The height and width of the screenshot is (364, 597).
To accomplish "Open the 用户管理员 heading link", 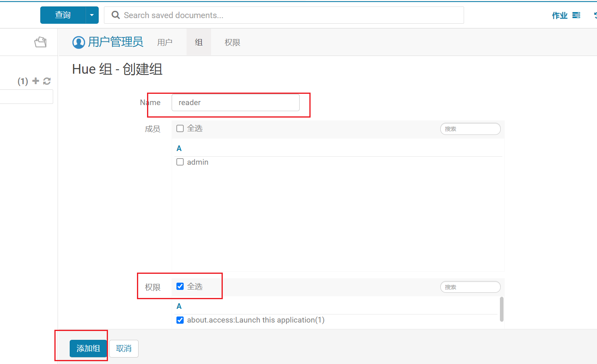I will tap(116, 42).
